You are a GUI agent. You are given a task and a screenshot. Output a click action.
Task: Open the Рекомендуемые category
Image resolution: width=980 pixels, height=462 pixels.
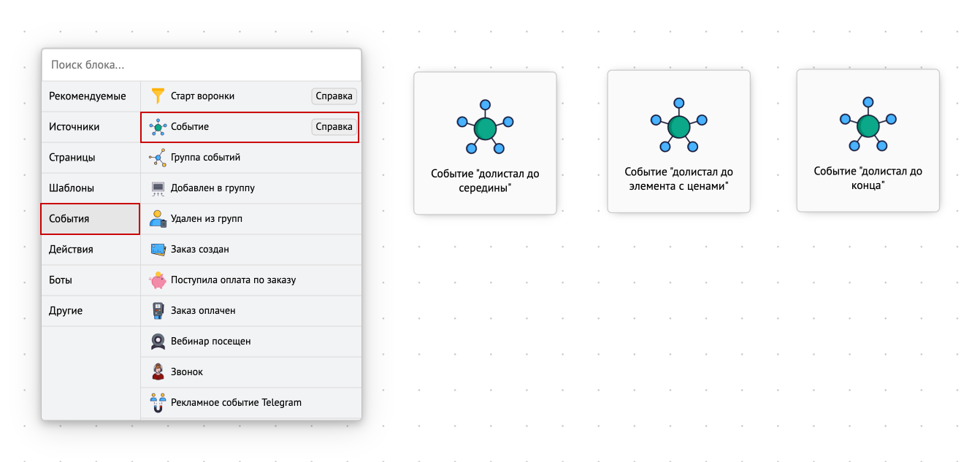click(88, 96)
